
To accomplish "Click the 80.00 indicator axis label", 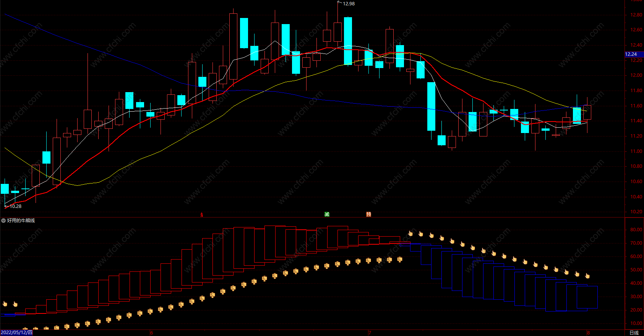I will 636,230.
